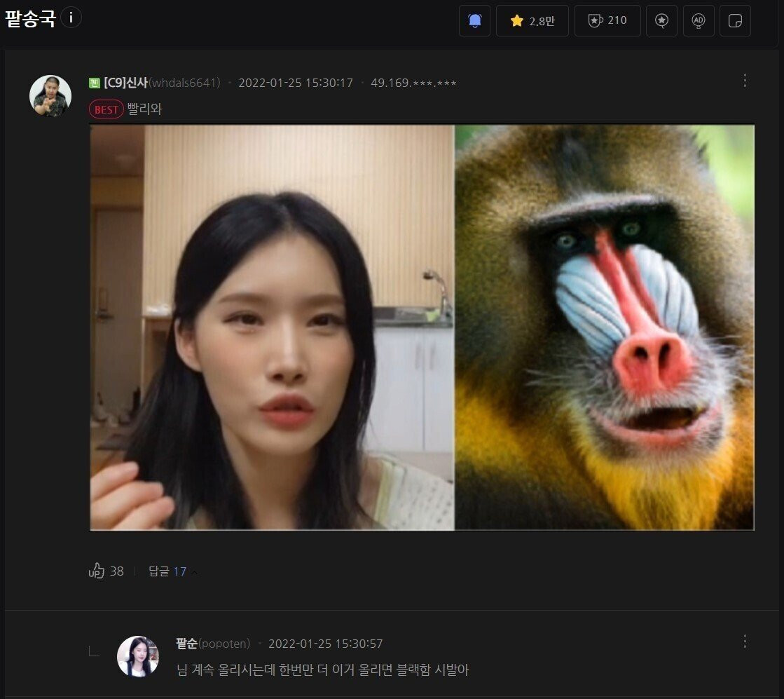Viewport: 784px width, 699px height.
Task: Collapse the 답글 17 replies list
Action: pos(172,571)
